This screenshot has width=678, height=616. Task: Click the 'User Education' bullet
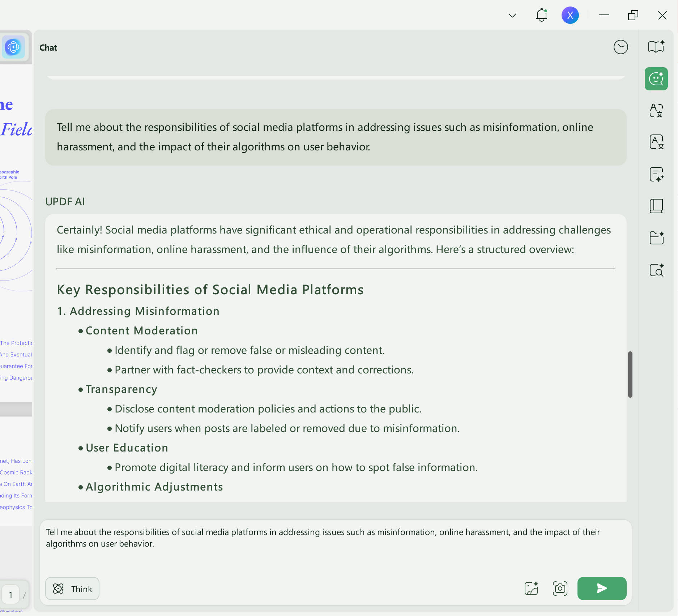point(127,448)
